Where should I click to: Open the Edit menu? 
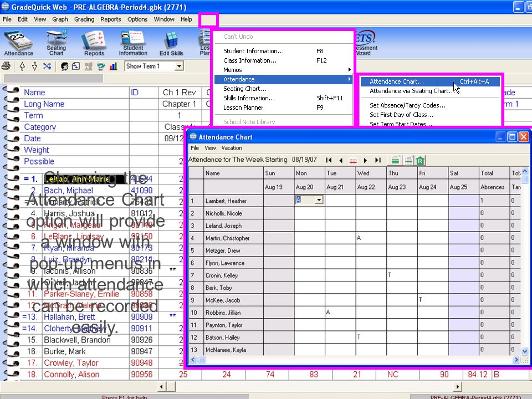click(23, 19)
